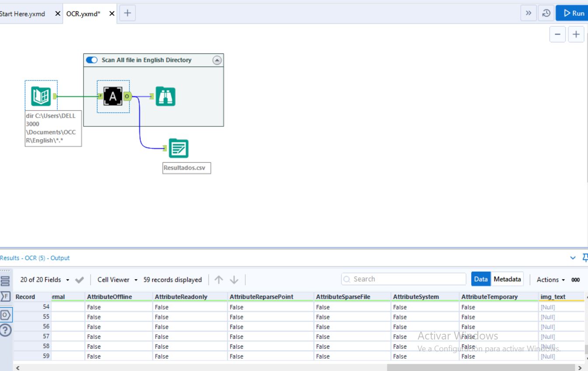Screen dimensions: 588x371
Task: Disable the Scan All file container toggle
Action: tap(91, 60)
